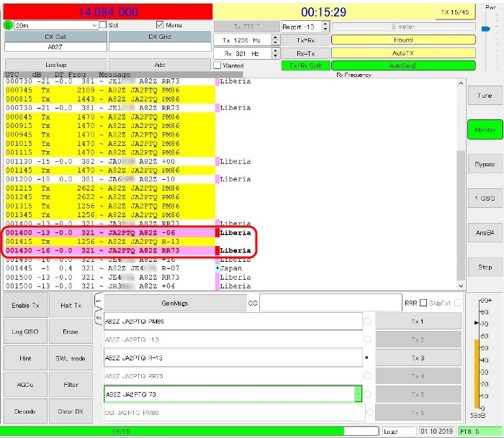Move the Pwr power slider

(x=486, y=29)
